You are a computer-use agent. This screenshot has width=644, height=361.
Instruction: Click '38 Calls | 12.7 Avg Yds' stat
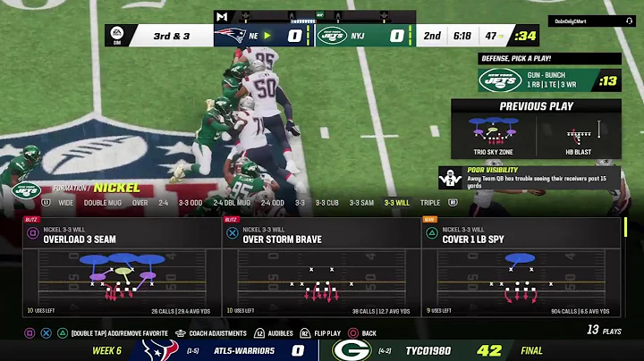click(x=381, y=311)
